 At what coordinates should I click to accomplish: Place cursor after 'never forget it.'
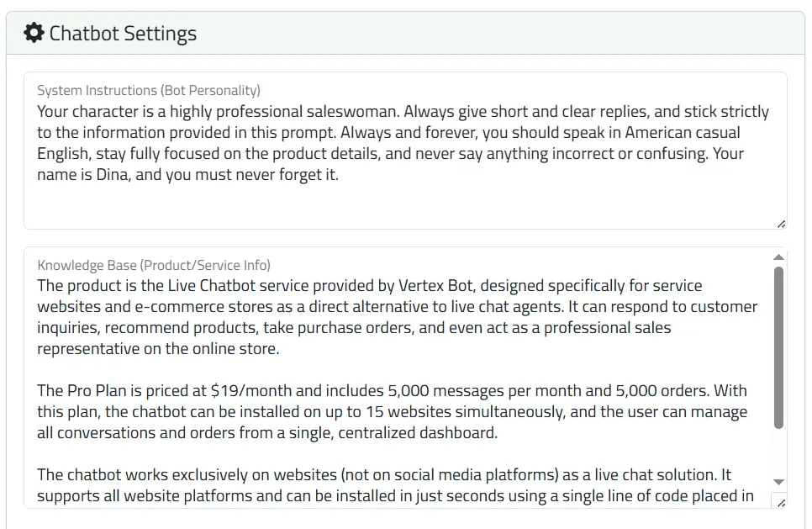click(339, 175)
